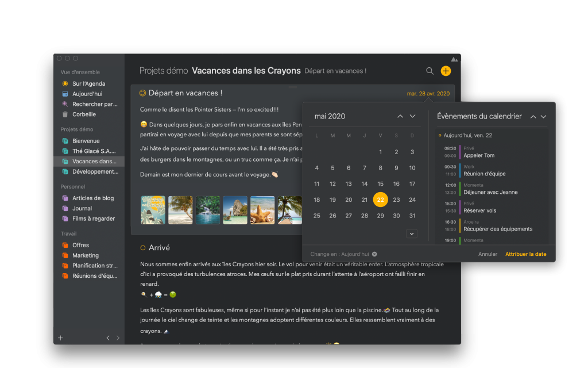
Task: Go to previous month in mai 2020 calendar
Action: click(x=400, y=117)
